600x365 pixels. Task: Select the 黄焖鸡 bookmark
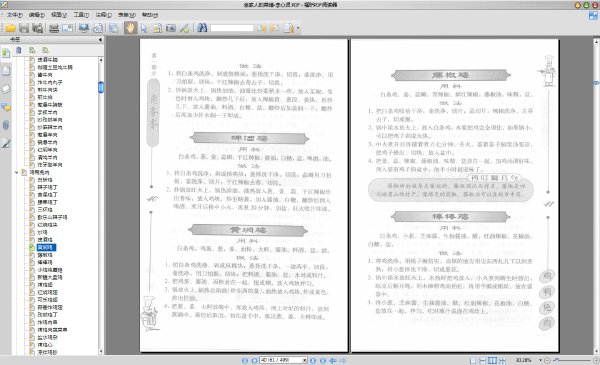(x=46, y=248)
